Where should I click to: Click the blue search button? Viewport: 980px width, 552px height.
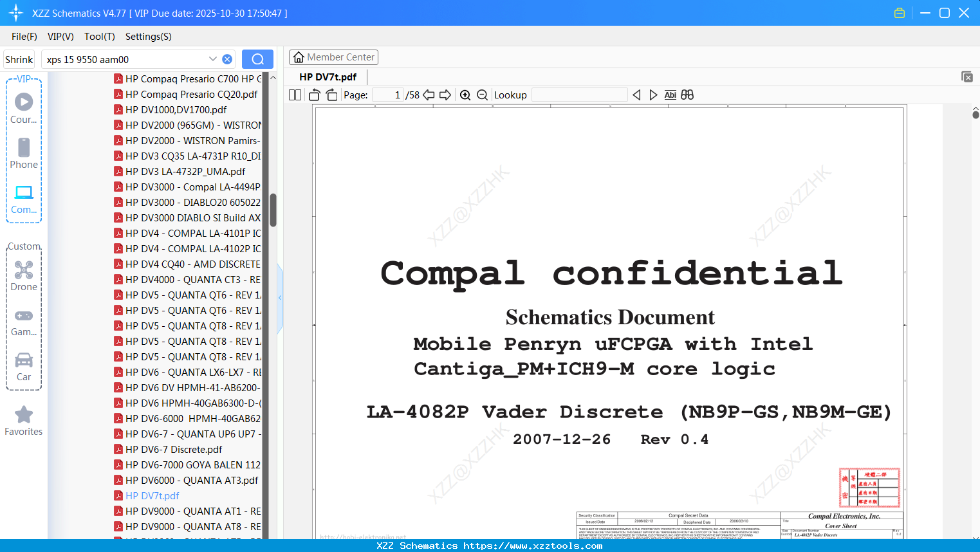click(x=257, y=59)
